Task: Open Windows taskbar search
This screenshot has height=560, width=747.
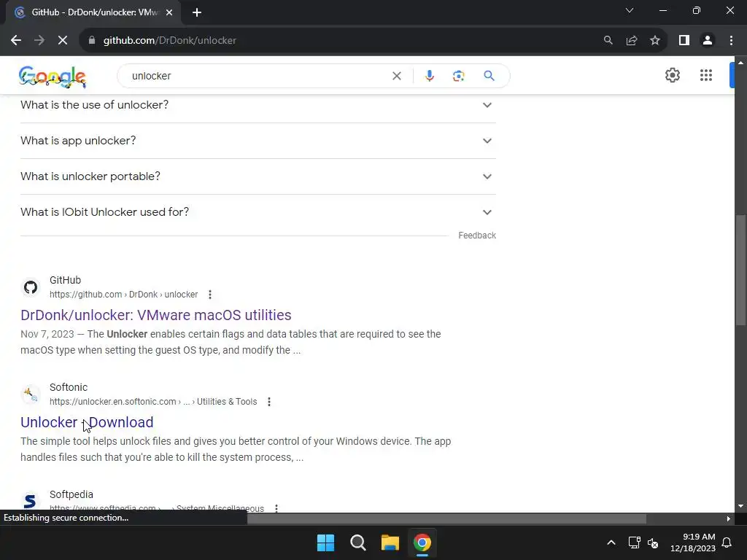Action: click(357, 542)
